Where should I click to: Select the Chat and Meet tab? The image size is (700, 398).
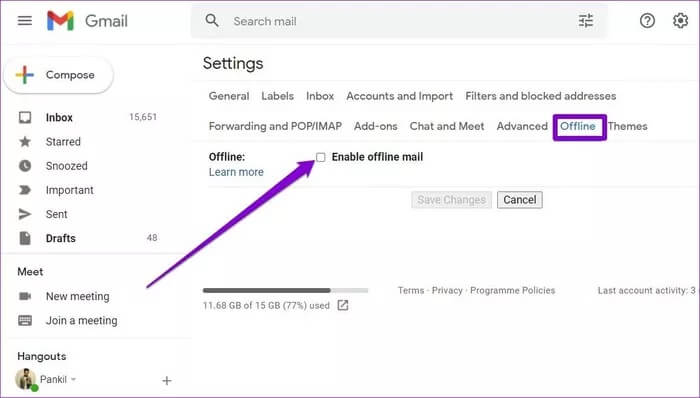pyautogui.click(x=447, y=126)
